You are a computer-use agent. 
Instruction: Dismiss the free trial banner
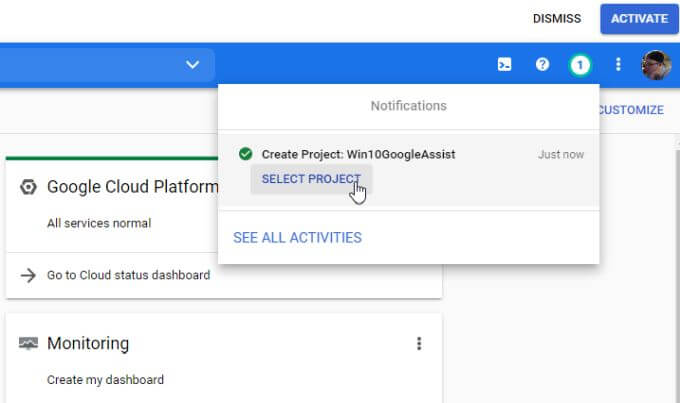coord(557,18)
